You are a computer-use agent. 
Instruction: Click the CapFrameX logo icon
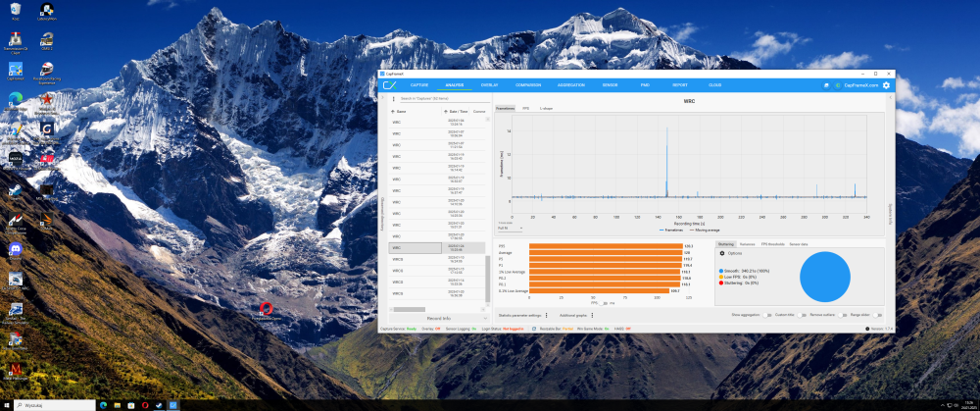(x=390, y=85)
